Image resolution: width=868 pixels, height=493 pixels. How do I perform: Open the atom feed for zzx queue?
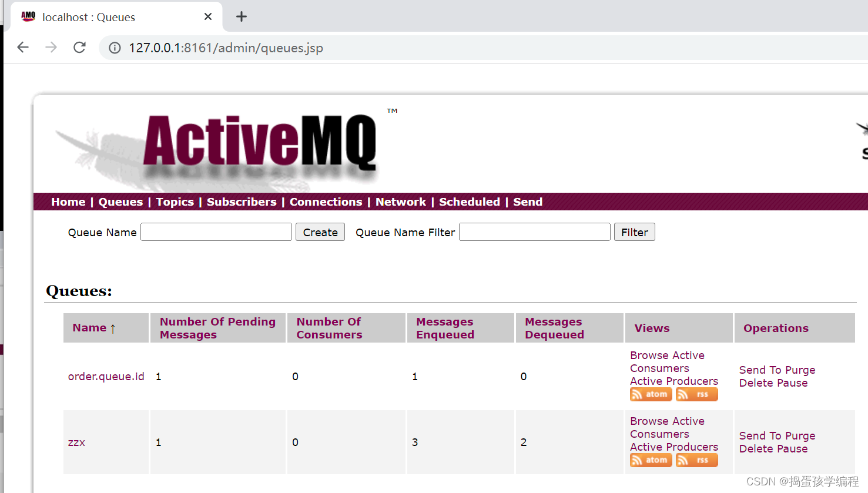(x=651, y=460)
